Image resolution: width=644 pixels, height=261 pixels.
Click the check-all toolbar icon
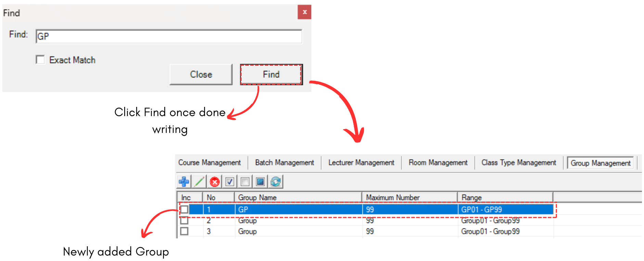pos(230,182)
